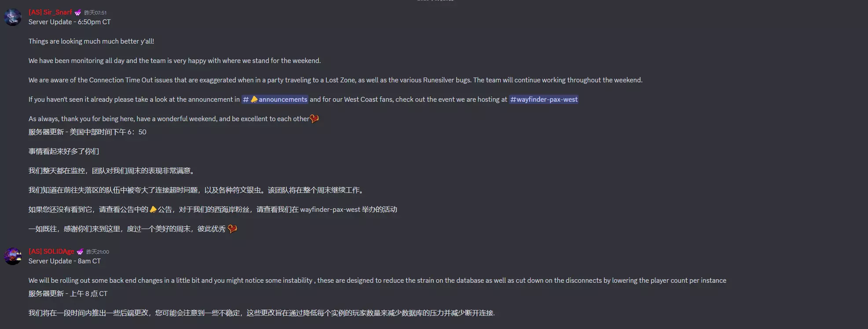Open the #wayfinder-pax-west channel mention
This screenshot has height=329, width=868.
(544, 100)
